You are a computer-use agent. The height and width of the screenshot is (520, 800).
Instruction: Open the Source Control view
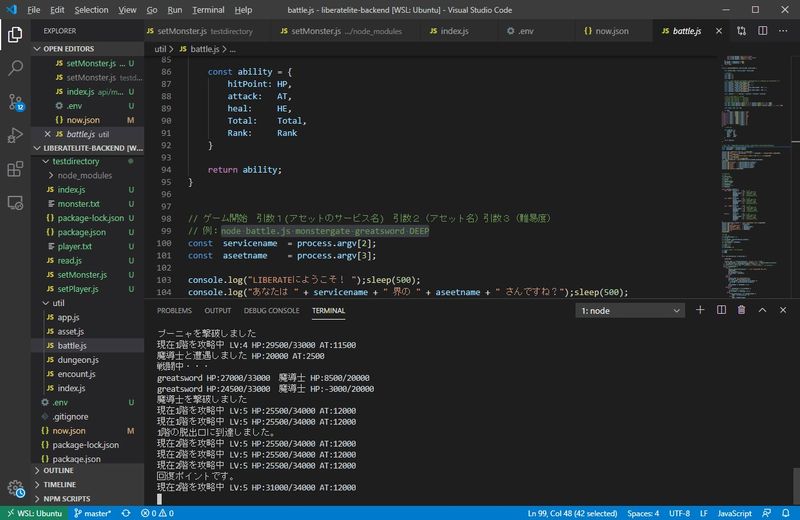[16, 101]
